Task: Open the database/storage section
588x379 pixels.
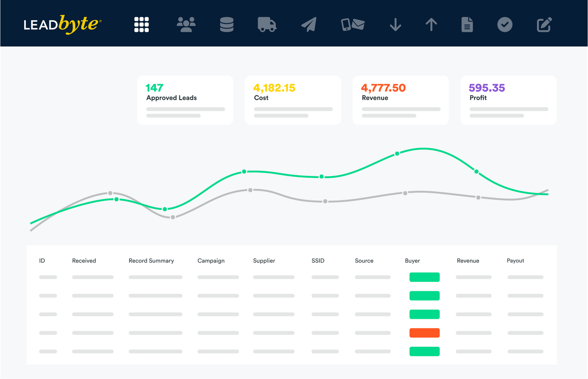Action: point(227,24)
